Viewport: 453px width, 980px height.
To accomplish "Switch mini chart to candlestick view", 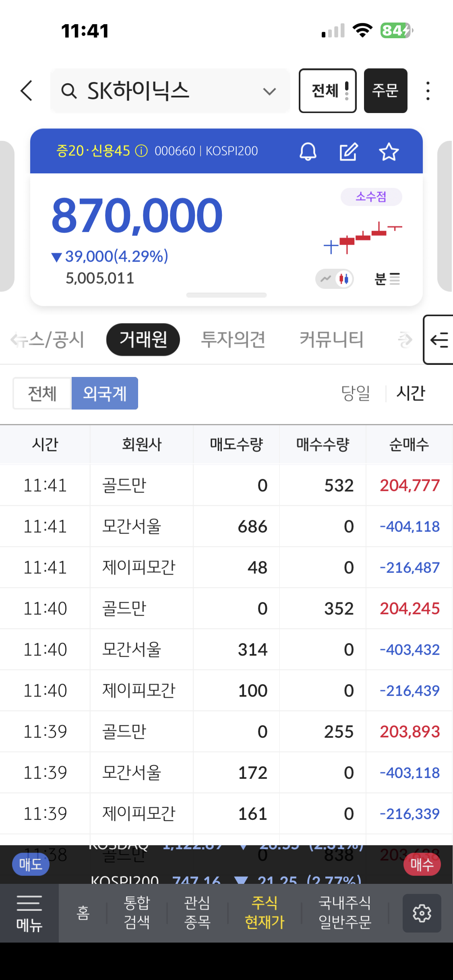I will pyautogui.click(x=344, y=278).
